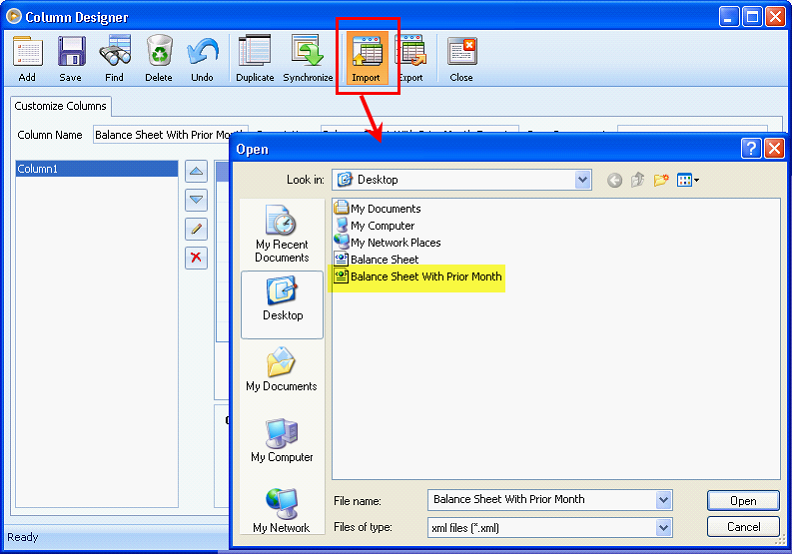Go up one folder level in Open dialog

pyautogui.click(x=637, y=180)
